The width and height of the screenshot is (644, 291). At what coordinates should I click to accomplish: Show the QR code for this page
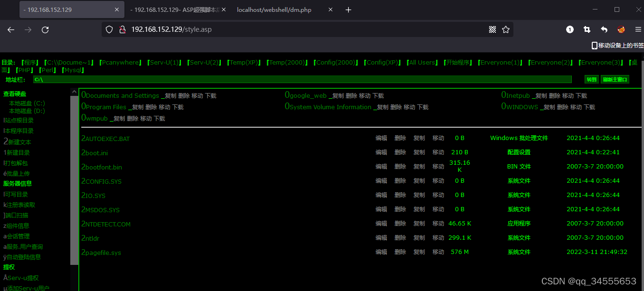tap(492, 29)
